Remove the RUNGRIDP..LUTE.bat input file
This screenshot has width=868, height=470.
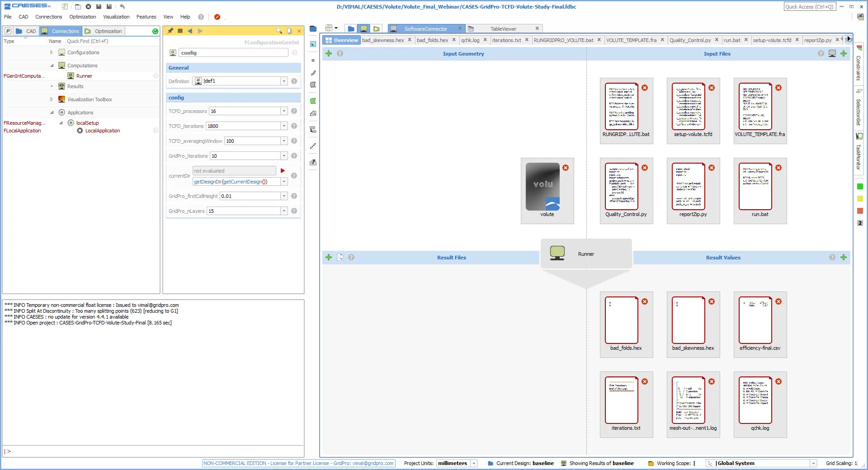click(x=645, y=88)
